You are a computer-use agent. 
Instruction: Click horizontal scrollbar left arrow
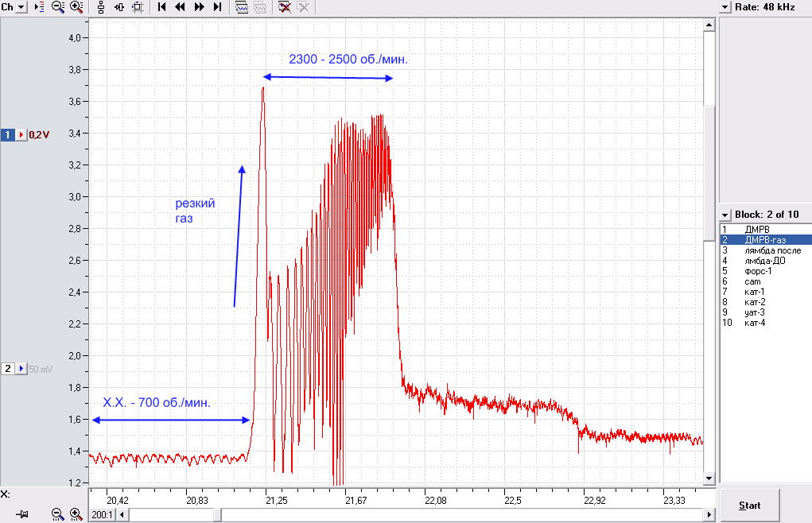[122, 515]
